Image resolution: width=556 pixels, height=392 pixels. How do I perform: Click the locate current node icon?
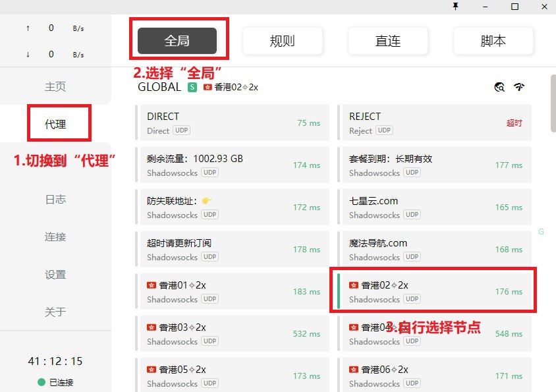[x=499, y=86]
